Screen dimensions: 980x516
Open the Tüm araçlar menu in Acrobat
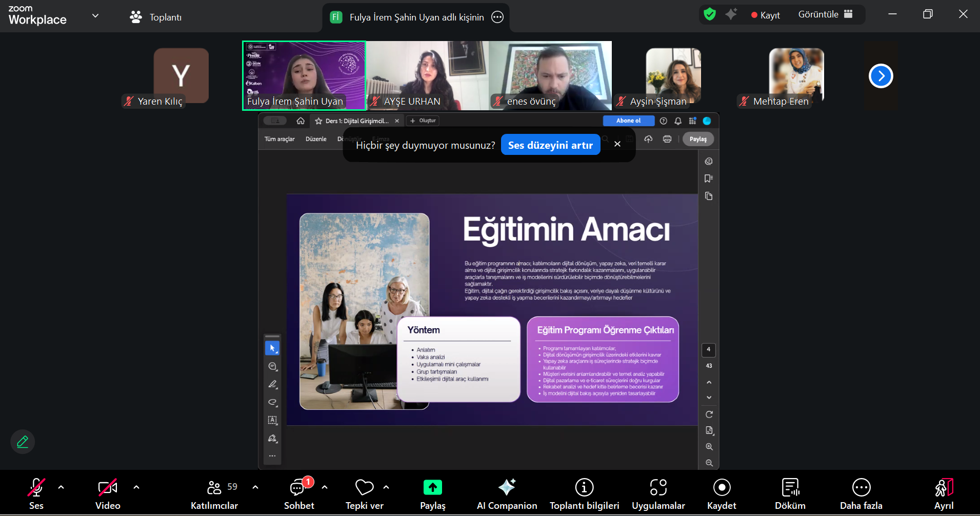coord(279,139)
